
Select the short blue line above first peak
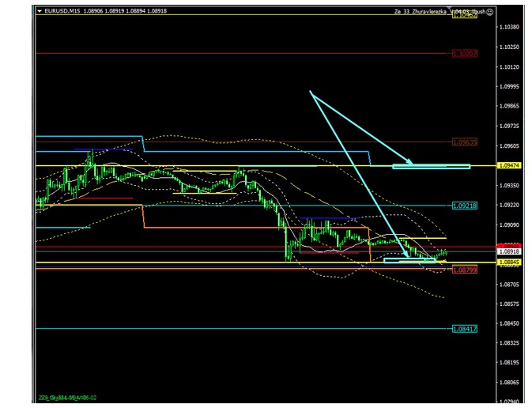[x=103, y=149]
